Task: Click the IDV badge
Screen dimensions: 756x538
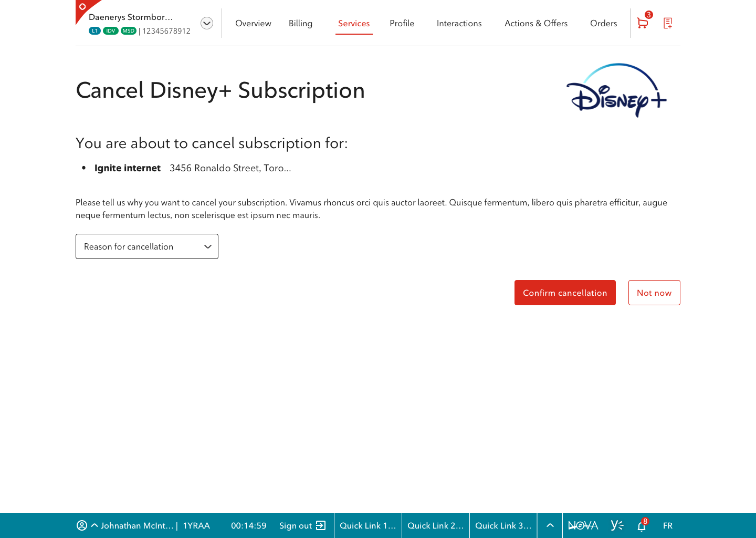Action: [x=111, y=31]
